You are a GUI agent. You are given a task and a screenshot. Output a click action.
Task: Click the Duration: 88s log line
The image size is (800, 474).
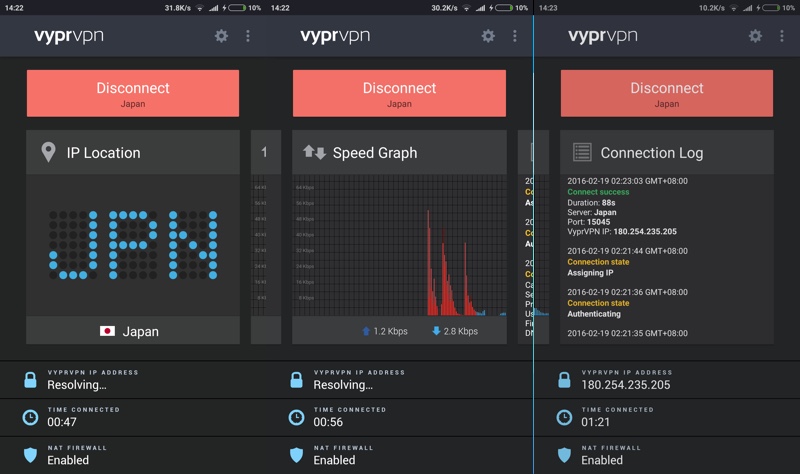point(591,203)
